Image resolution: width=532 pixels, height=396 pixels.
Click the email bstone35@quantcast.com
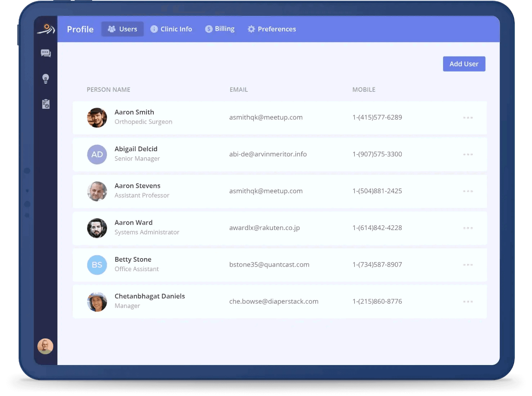click(269, 265)
